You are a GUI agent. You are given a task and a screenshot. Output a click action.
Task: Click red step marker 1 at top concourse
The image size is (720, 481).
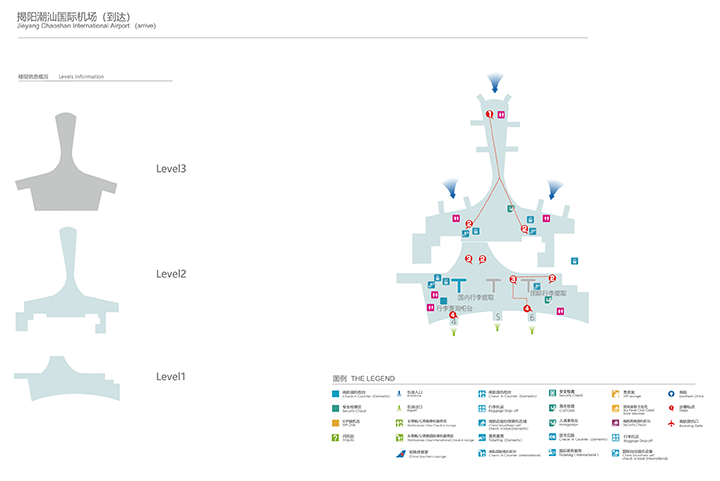488,115
